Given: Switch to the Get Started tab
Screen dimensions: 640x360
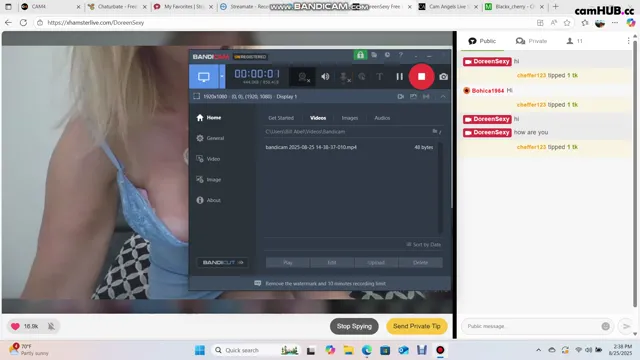Looking at the screenshot, I should pos(281,118).
